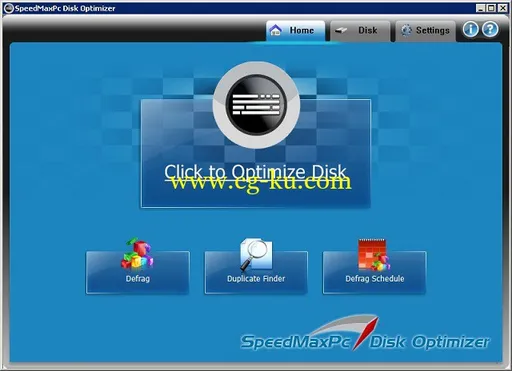
Task: Click the house icon on the Home tab
Action: 276,30
